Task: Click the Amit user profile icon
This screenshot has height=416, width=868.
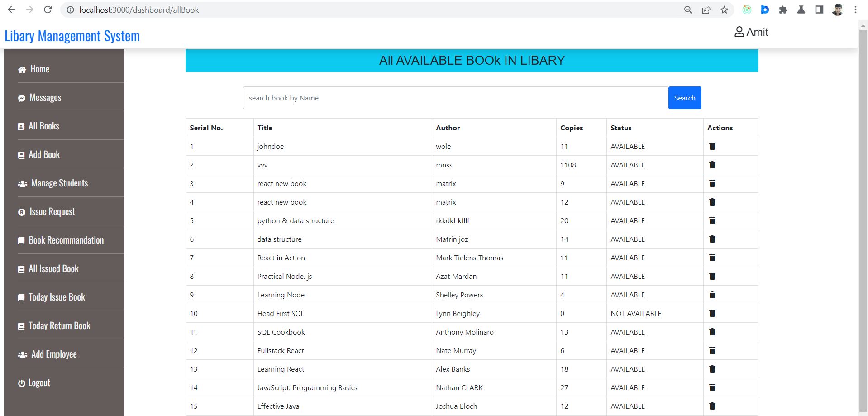Action: pyautogui.click(x=739, y=32)
